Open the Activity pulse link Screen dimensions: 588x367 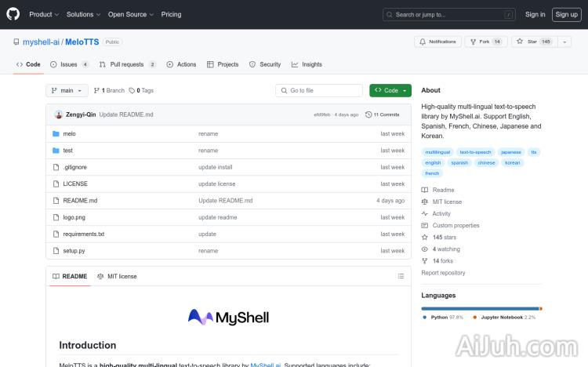click(441, 213)
